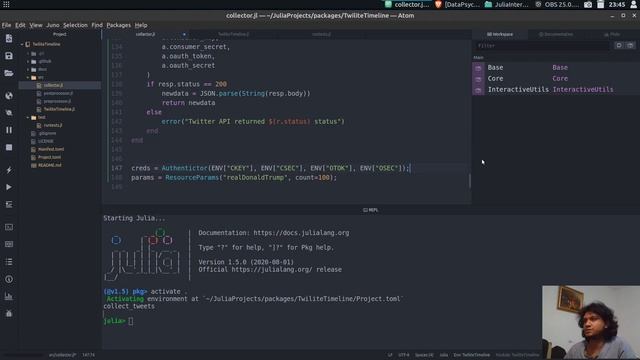640x360 pixels.
Task: Click the pause/interrupt Julia icon
Action: click(9, 130)
